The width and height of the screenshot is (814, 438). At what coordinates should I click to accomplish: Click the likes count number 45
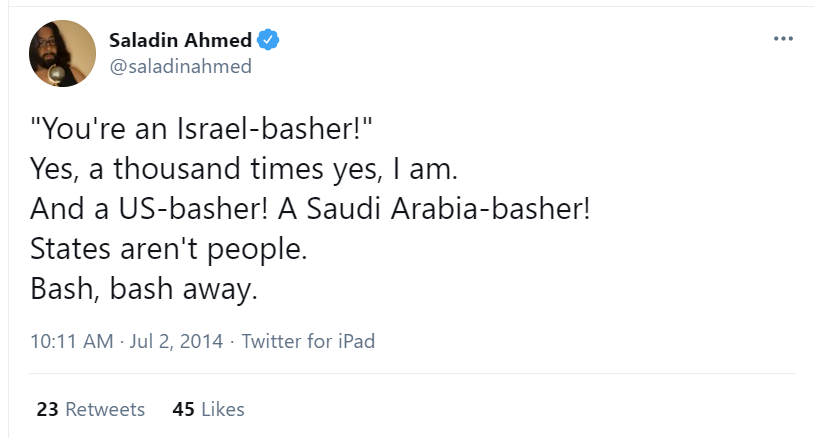(x=183, y=409)
